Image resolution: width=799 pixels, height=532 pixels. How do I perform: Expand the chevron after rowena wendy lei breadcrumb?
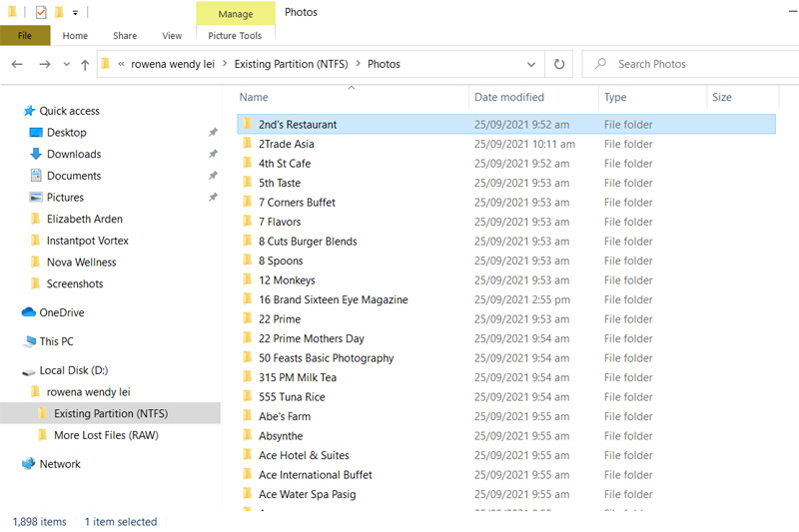(x=224, y=64)
